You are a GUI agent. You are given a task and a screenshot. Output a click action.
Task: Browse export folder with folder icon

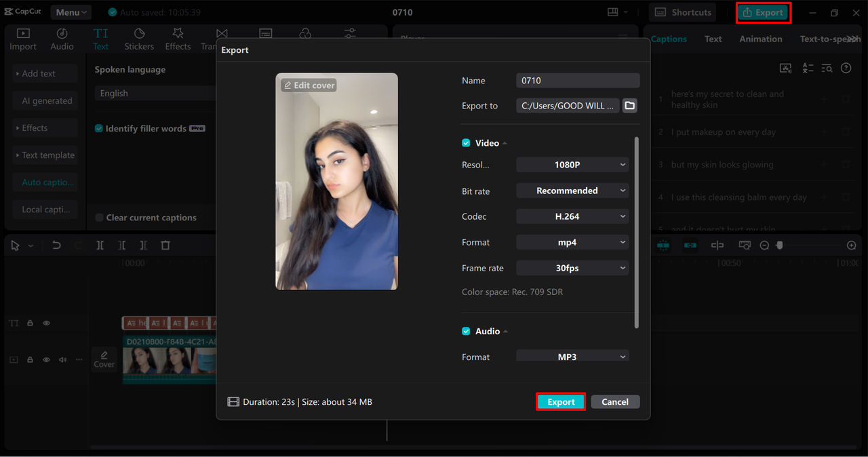pos(630,106)
